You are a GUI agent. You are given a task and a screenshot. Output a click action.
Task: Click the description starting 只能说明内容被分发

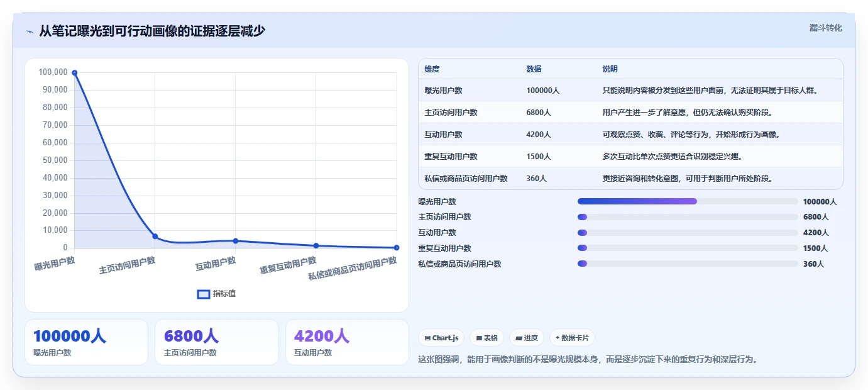[712, 91]
